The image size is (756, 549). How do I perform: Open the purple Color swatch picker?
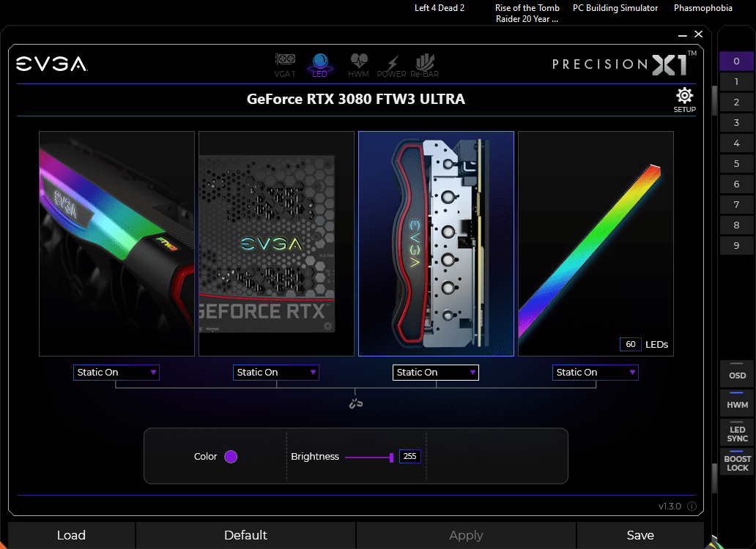coord(231,457)
